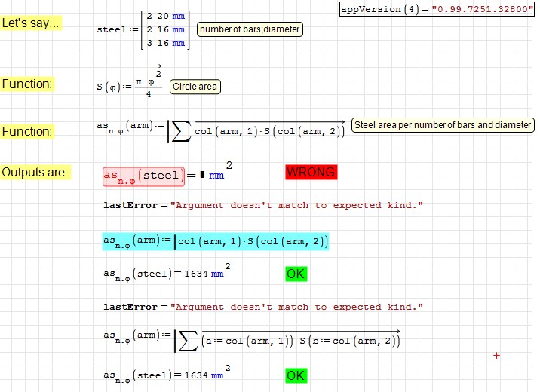Click the "Steel area per number of bars" comment
The height and width of the screenshot is (392, 540).
tap(443, 125)
